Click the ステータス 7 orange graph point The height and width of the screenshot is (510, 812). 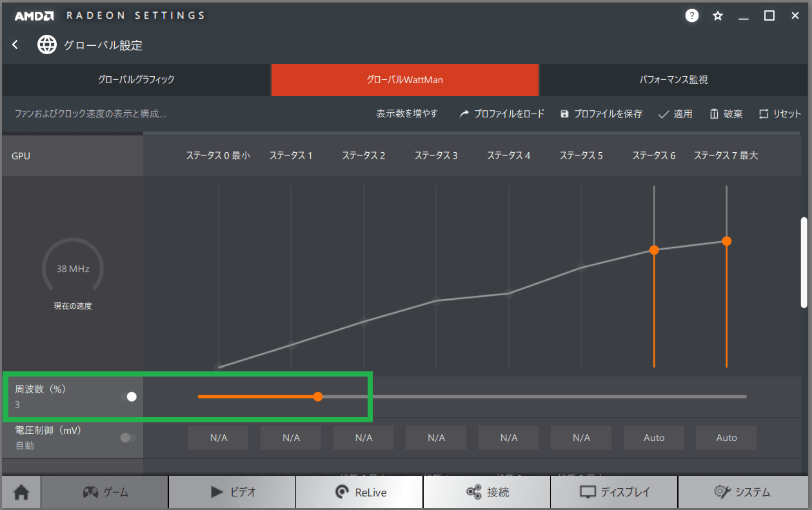(727, 240)
